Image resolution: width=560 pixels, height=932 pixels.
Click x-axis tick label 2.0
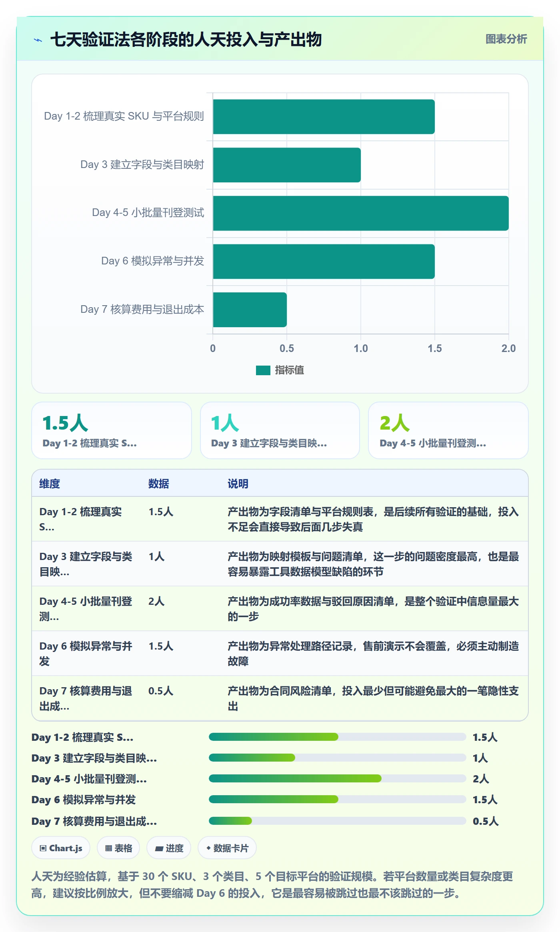tap(508, 348)
